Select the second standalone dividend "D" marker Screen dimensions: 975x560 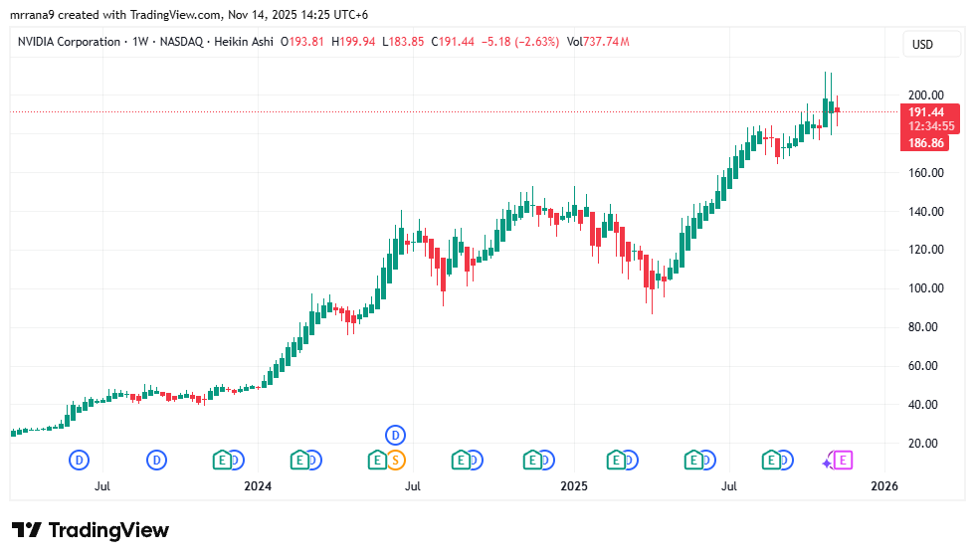coord(157,460)
